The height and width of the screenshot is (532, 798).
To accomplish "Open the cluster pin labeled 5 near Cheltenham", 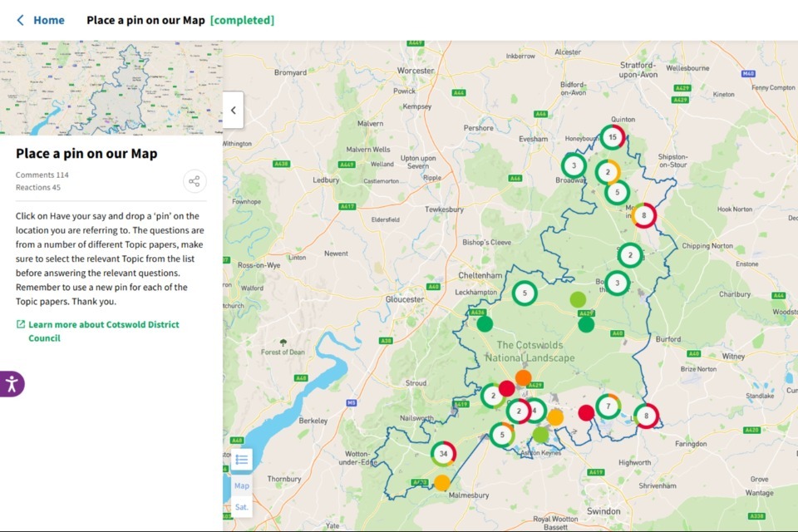I will (x=525, y=293).
